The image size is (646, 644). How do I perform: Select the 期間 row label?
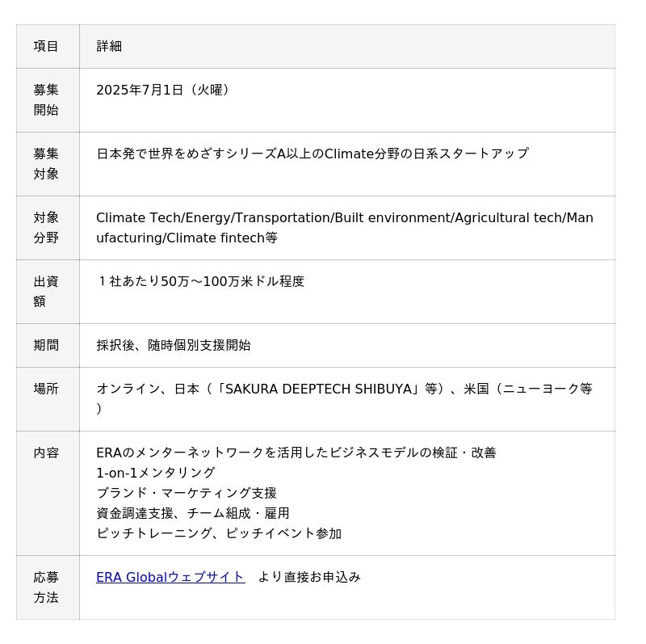click(46, 345)
